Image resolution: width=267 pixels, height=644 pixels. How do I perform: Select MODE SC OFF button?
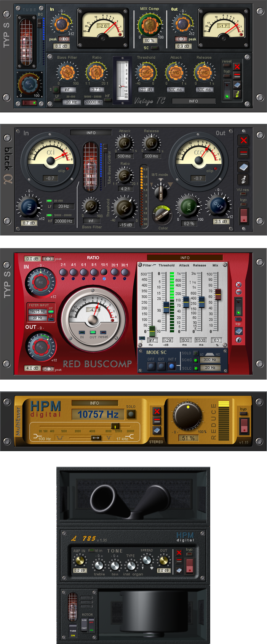[151, 366]
